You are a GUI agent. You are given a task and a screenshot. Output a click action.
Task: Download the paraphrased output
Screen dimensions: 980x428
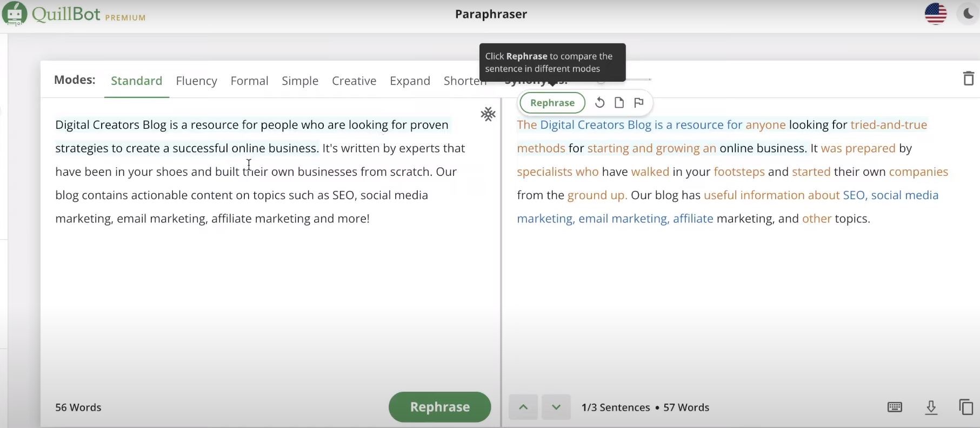[x=931, y=407]
